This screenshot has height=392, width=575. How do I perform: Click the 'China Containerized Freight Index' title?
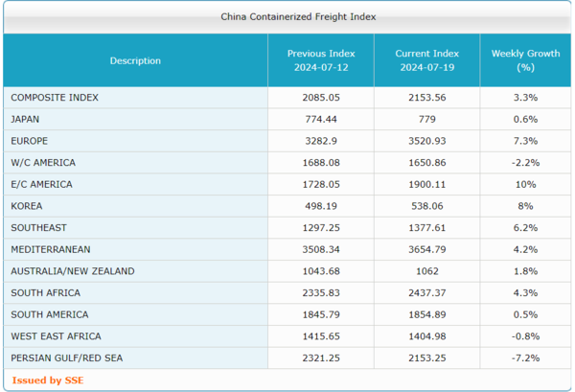tap(285, 16)
